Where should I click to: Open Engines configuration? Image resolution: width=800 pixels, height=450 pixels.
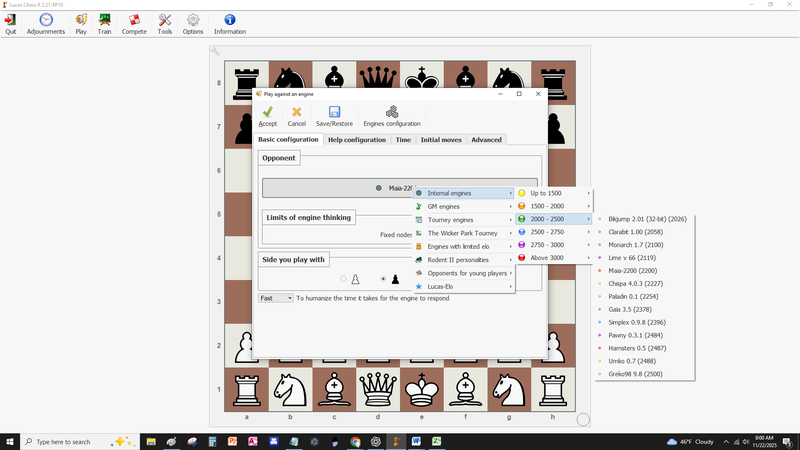tap(391, 112)
